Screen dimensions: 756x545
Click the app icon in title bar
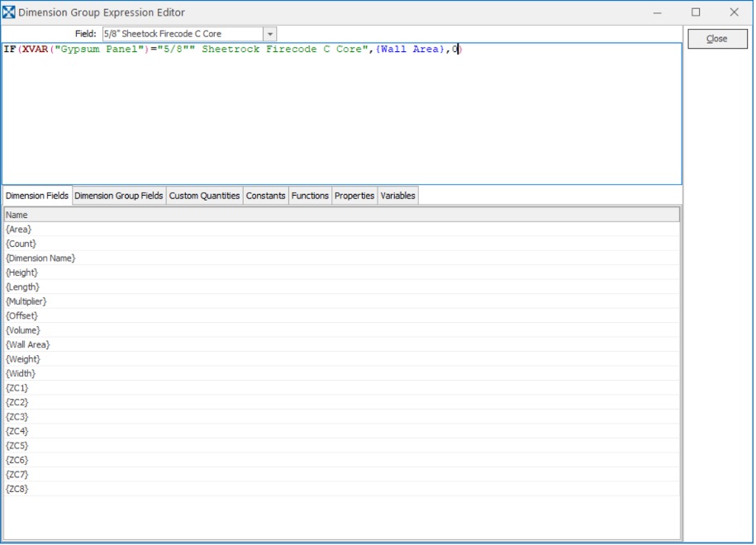9,12
